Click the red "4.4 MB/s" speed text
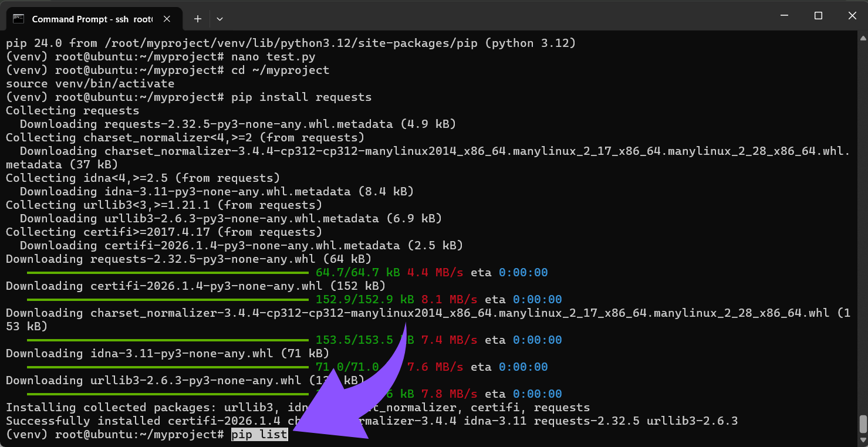 [x=435, y=273]
